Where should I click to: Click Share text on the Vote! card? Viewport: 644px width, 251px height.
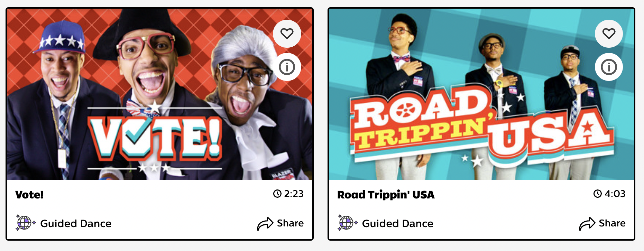click(290, 223)
